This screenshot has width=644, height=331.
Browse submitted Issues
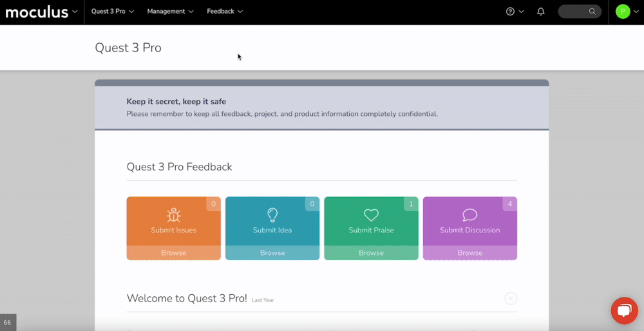(x=173, y=253)
